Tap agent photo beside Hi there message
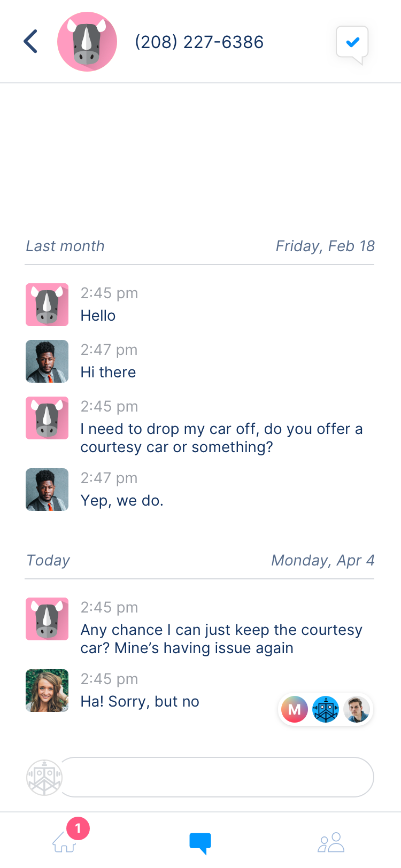401x868 pixels. click(47, 361)
